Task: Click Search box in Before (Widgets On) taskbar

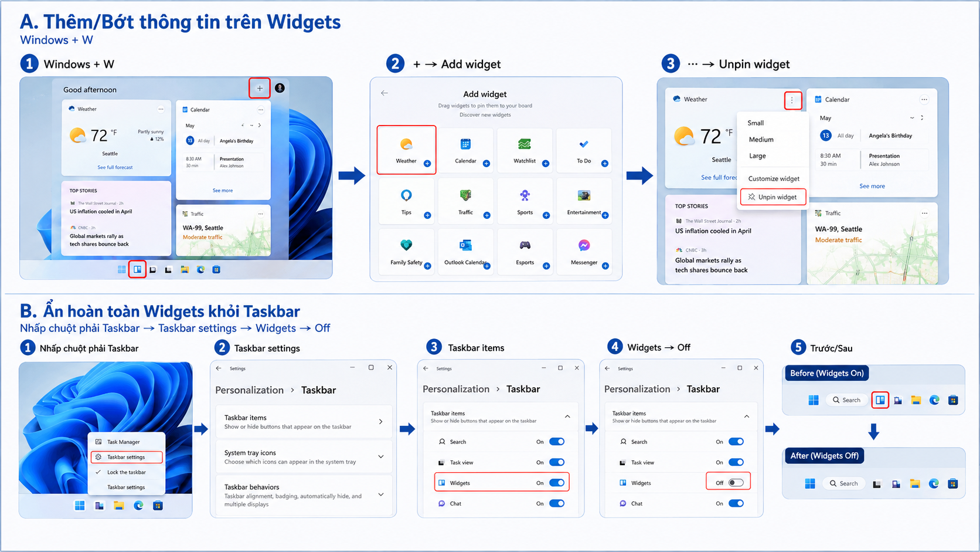Action: pyautogui.click(x=846, y=400)
